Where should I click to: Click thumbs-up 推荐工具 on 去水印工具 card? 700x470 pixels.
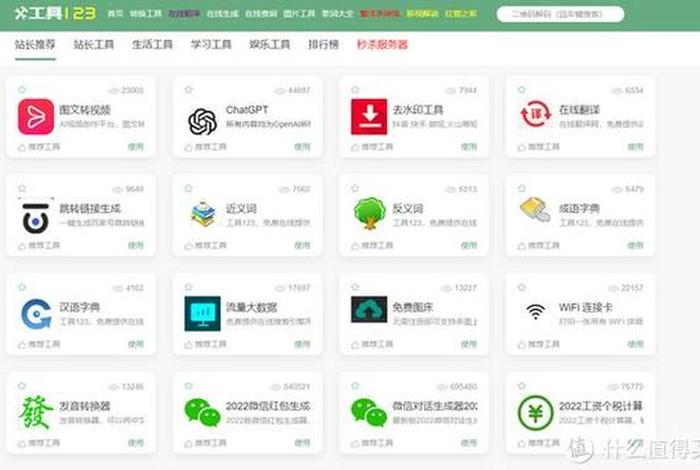pyautogui.click(x=372, y=147)
